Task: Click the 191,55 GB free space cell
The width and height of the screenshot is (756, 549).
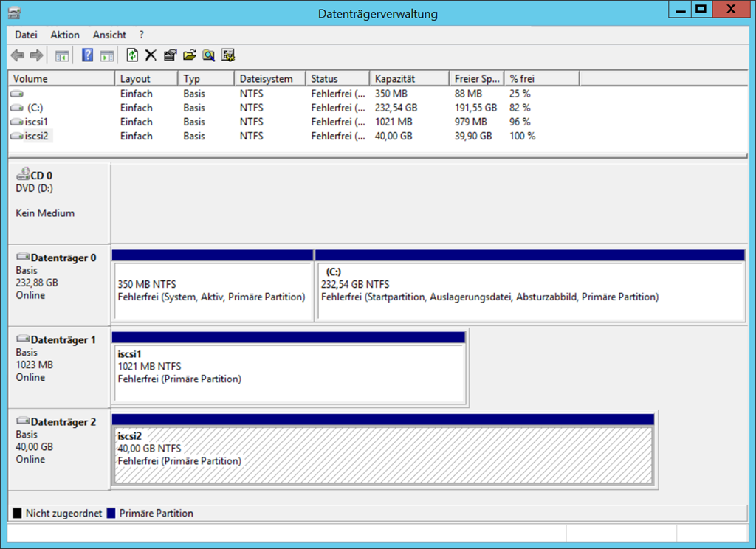Action: [x=475, y=108]
